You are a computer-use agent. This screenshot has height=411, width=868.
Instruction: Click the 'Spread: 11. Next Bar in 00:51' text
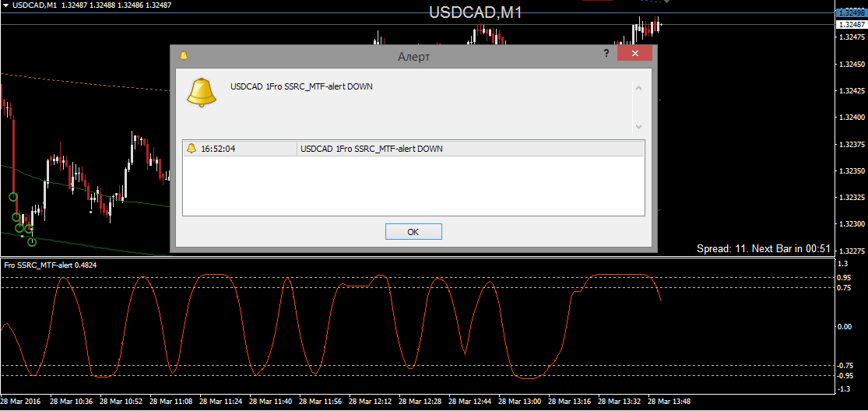(x=764, y=249)
